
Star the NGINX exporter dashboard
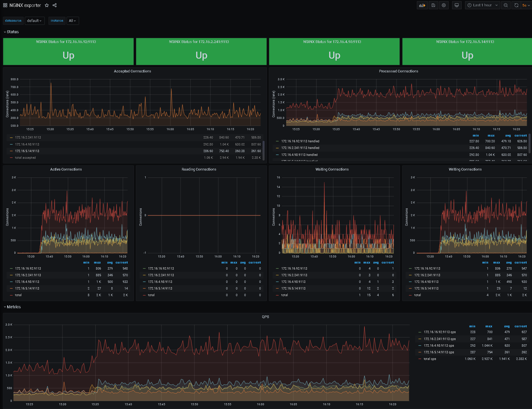[x=47, y=5]
